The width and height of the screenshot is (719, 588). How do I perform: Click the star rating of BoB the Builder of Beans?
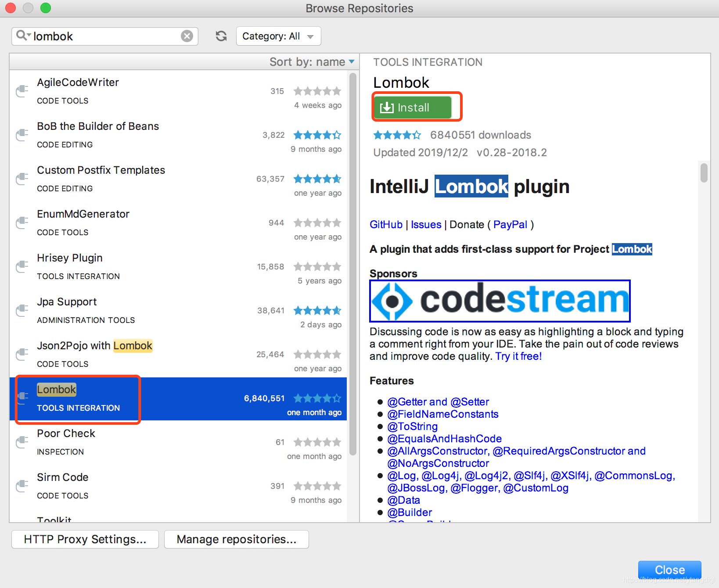[x=317, y=135]
